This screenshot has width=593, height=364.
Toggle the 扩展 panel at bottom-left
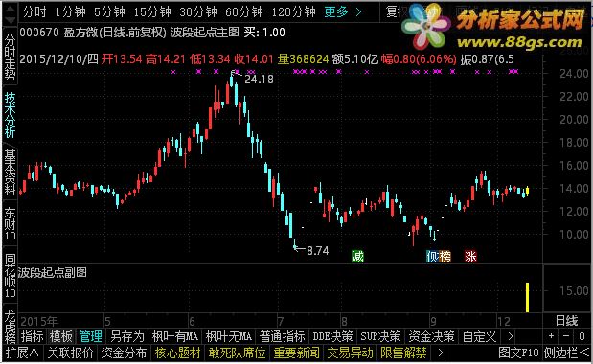click(22, 353)
